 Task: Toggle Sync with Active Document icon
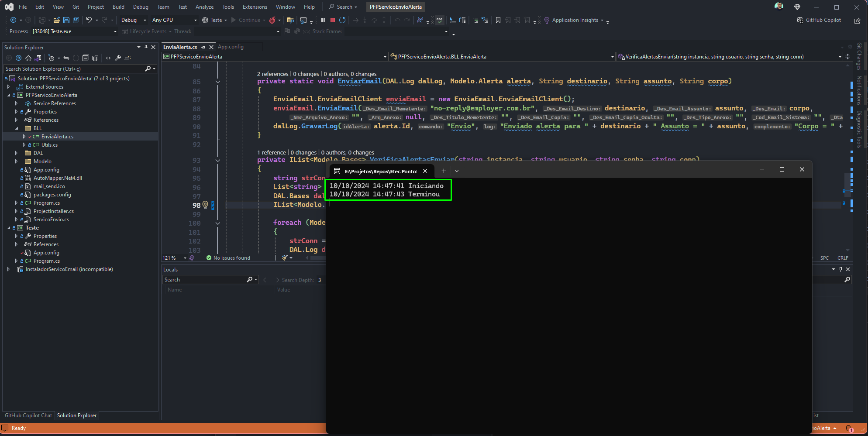(x=66, y=58)
